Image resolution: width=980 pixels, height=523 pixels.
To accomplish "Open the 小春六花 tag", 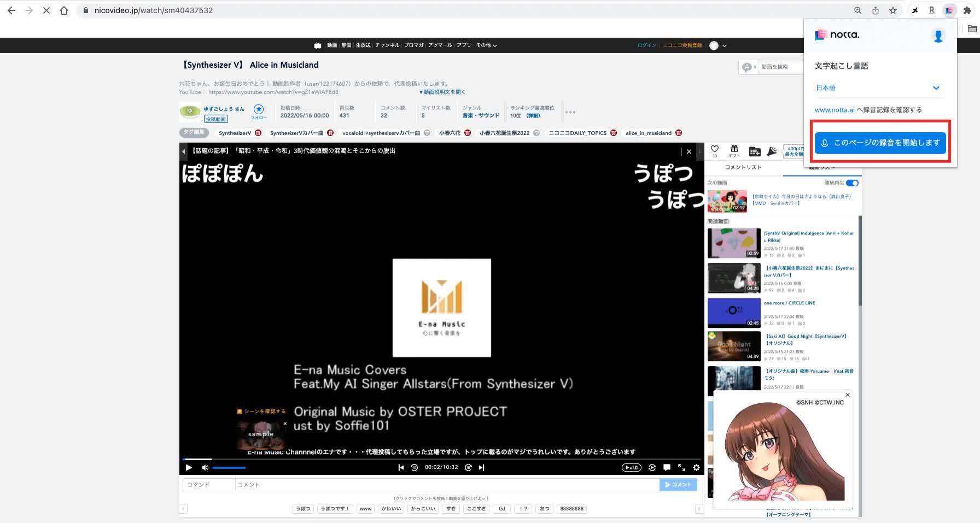I will [x=450, y=133].
